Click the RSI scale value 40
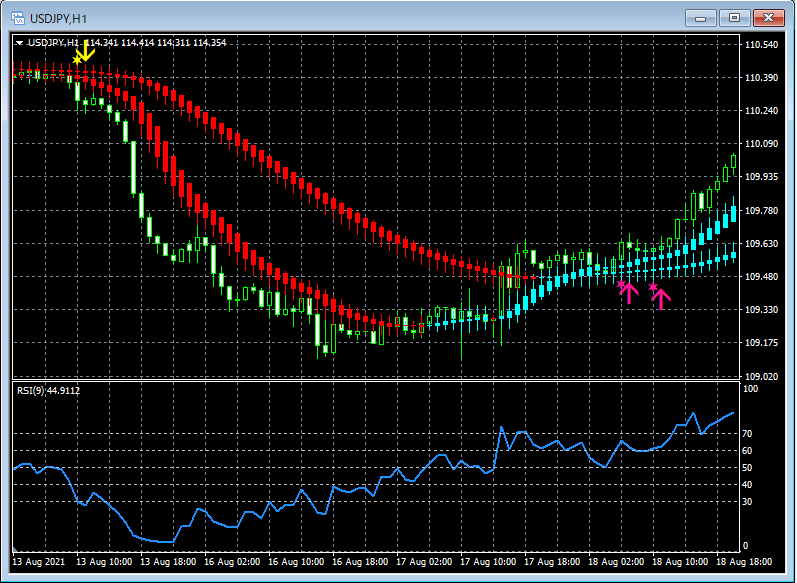Screen dimensions: 797x583 coord(747,485)
